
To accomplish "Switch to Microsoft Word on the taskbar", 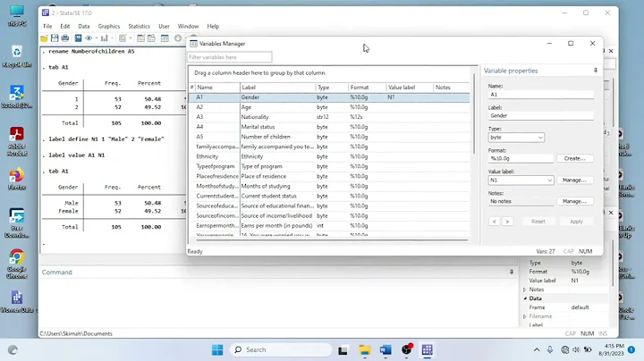I will [x=386, y=350].
